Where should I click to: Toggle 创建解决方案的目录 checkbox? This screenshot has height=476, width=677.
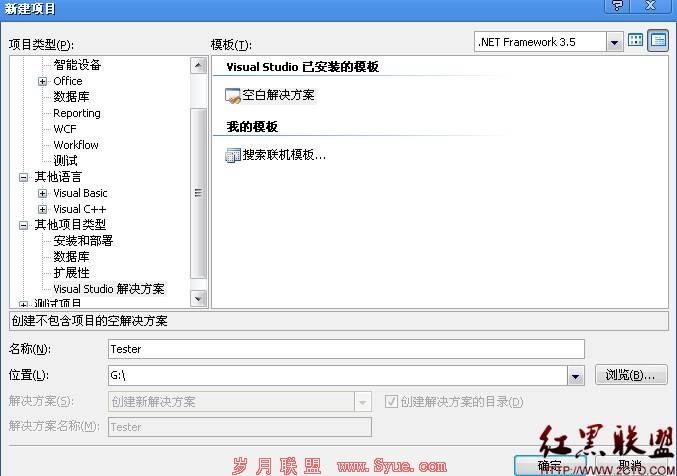[391, 402]
